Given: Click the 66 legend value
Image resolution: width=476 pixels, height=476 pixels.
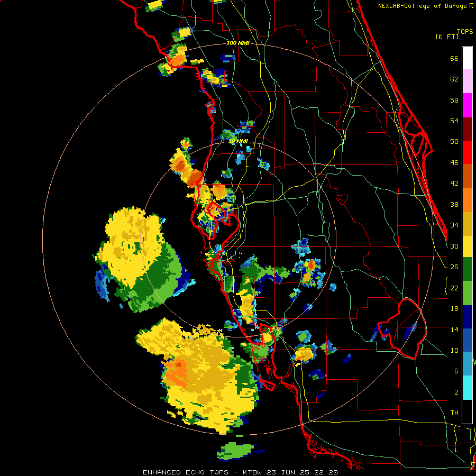Looking at the screenshot, I should tap(454, 58).
